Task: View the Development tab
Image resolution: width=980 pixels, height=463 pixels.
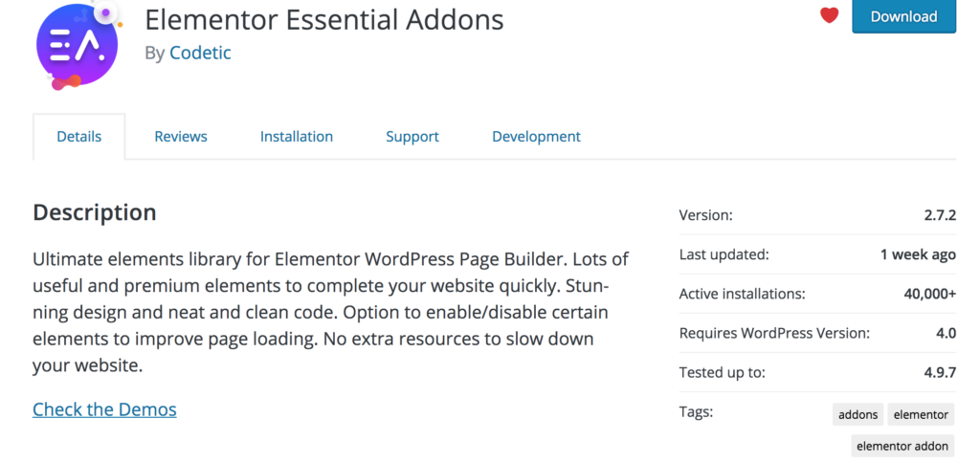Action: point(536,136)
